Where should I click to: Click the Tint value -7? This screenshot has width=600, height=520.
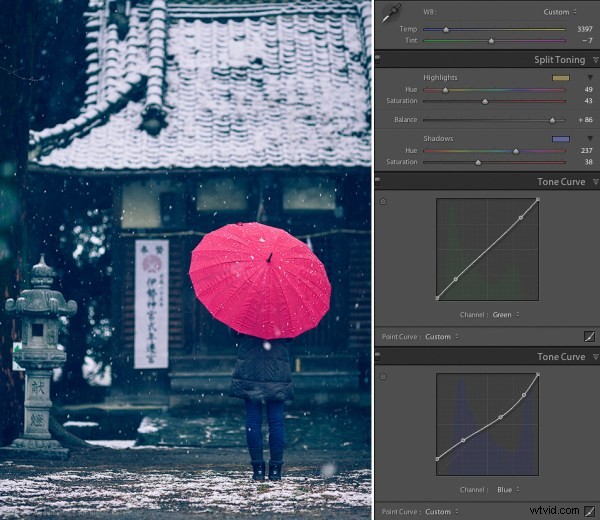coord(587,40)
